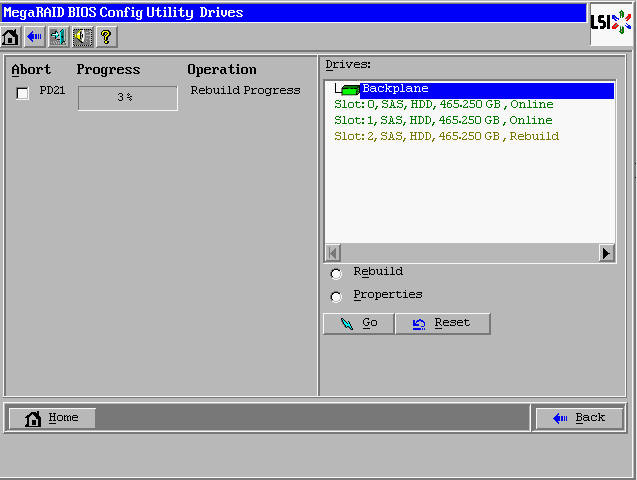Click the blue back arrow toolbar icon
637x480 pixels.
[35, 37]
